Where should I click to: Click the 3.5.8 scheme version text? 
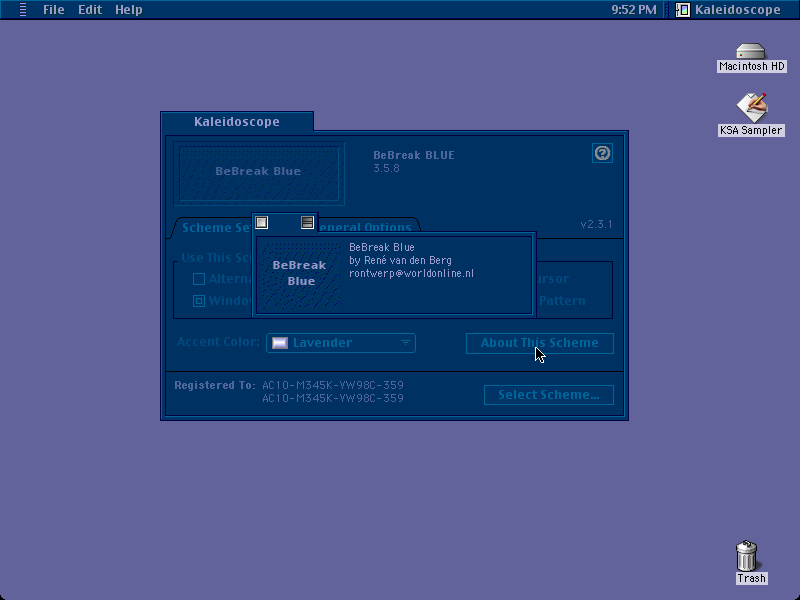tap(386, 168)
